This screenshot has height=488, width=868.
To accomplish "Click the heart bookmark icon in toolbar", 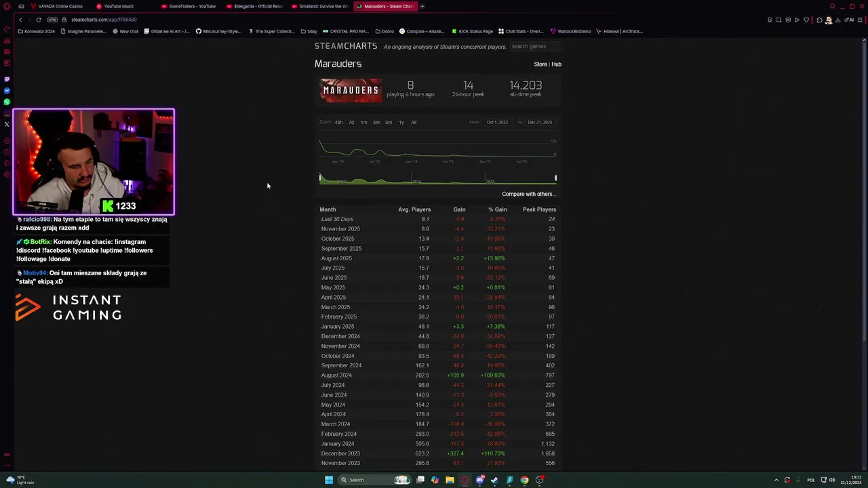I will (x=806, y=20).
